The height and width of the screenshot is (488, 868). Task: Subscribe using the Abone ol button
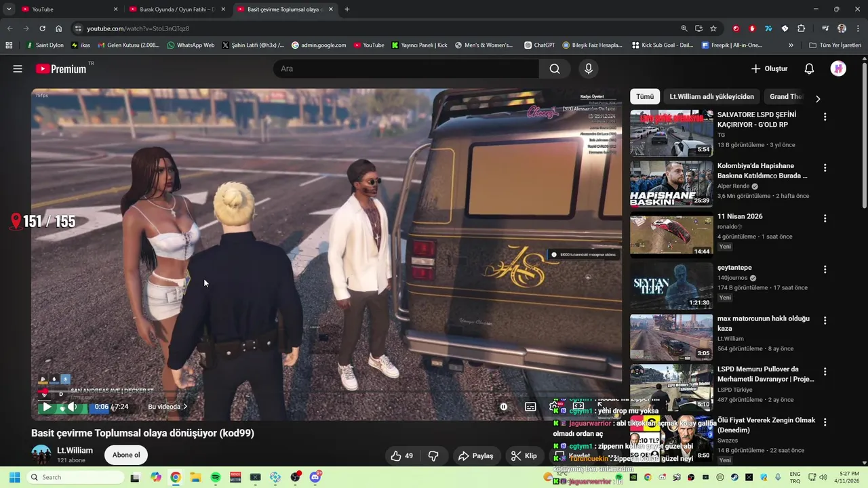(x=126, y=455)
